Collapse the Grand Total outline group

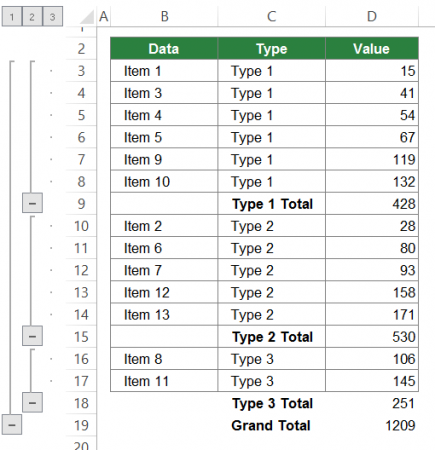point(12,425)
